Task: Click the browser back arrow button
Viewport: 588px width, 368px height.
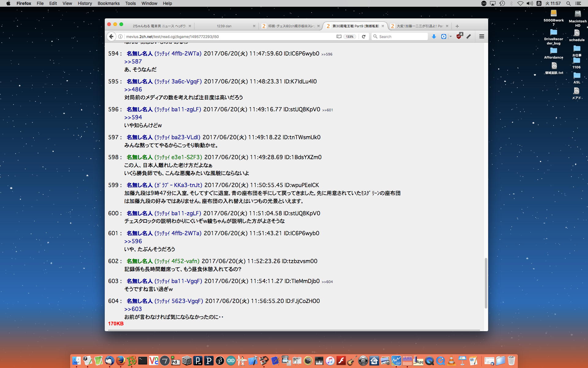Action: tap(111, 36)
